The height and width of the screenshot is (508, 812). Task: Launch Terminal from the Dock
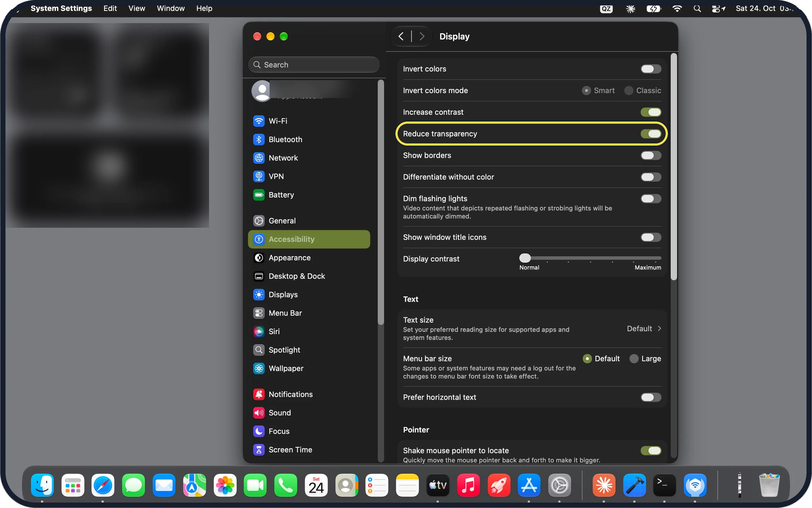(664, 486)
